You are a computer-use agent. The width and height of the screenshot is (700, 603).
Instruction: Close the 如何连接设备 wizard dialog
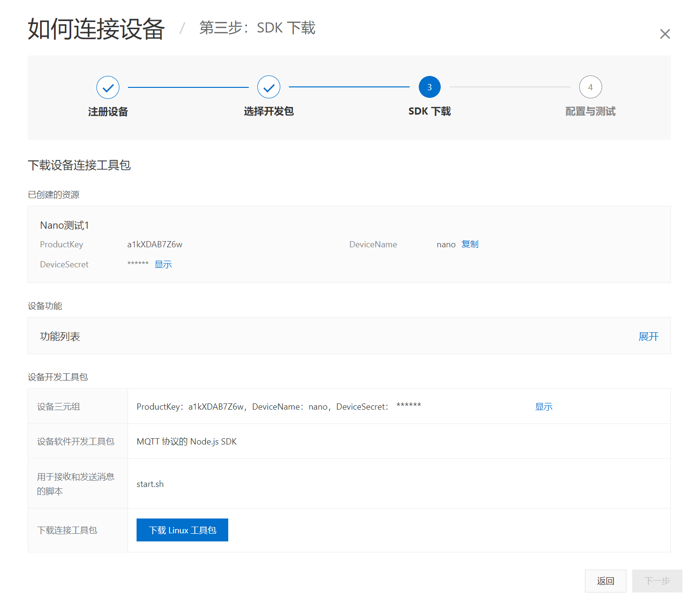click(x=665, y=33)
